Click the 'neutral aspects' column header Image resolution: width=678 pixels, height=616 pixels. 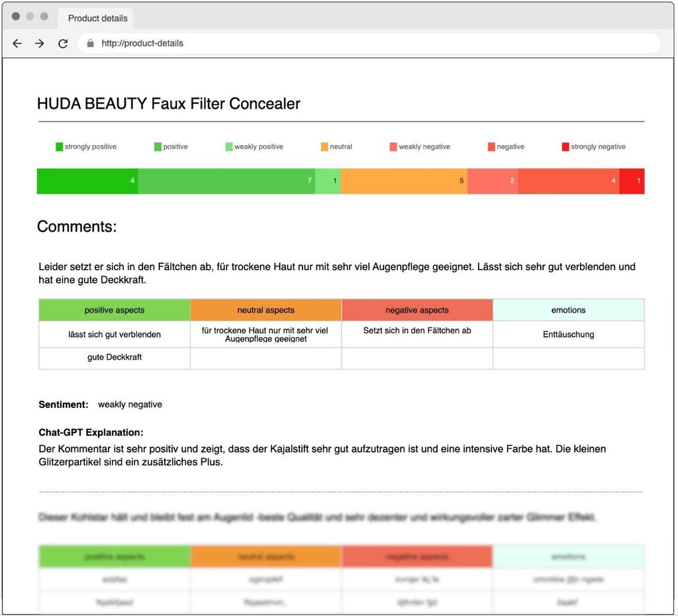pos(266,310)
